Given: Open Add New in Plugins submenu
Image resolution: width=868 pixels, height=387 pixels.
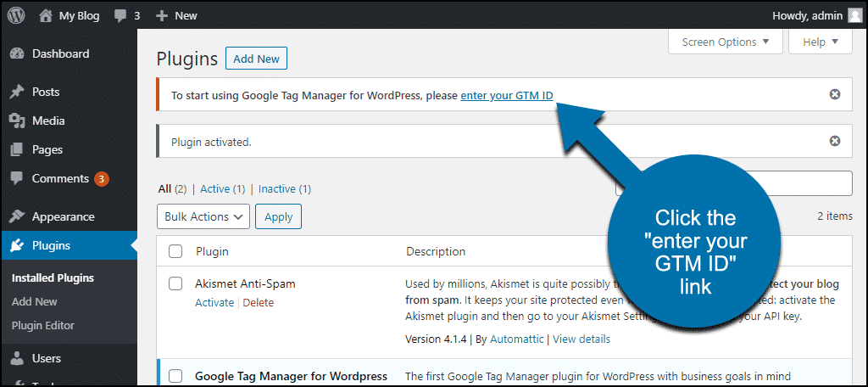Looking at the screenshot, I should pyautogui.click(x=34, y=301).
